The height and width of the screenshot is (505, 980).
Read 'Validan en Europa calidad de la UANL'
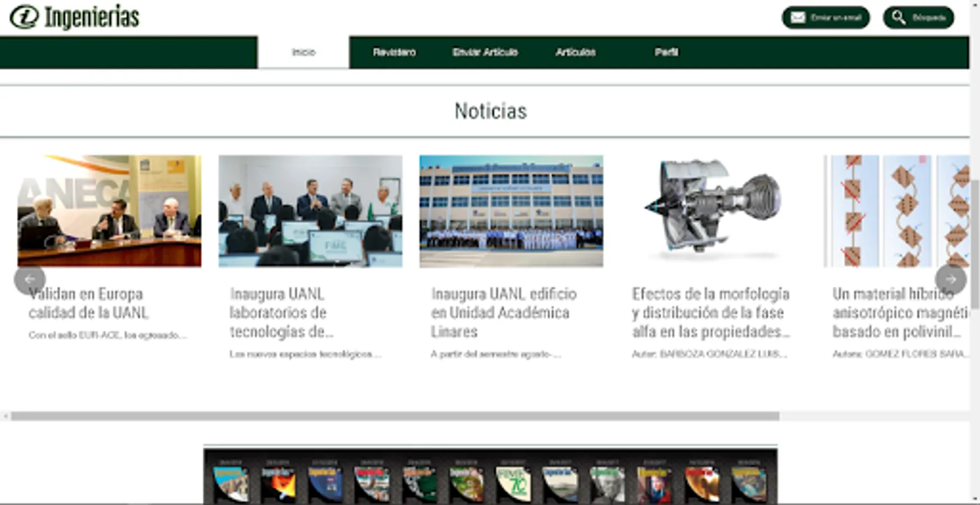89,303
